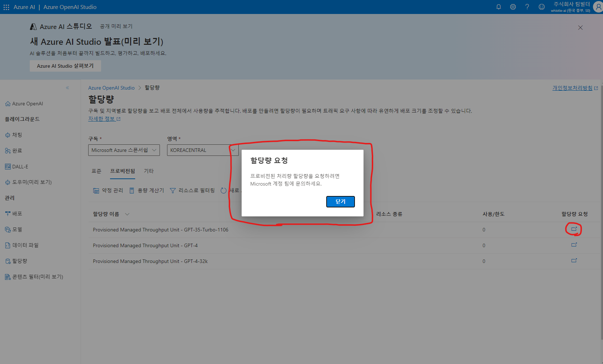The height and width of the screenshot is (364, 603).
Task: Click the 약정 관리 toolbar button
Action: (x=108, y=191)
